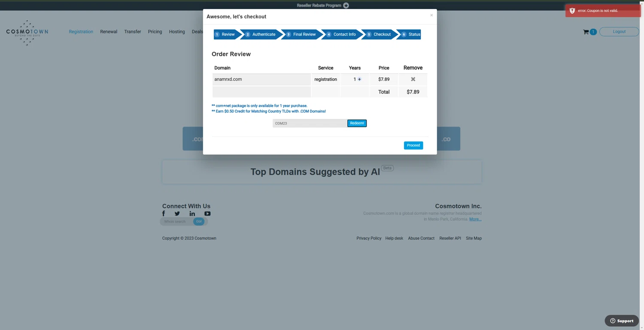The image size is (644, 330).
Task: Click the Earn $0.50 Credit note
Action: [269, 111]
